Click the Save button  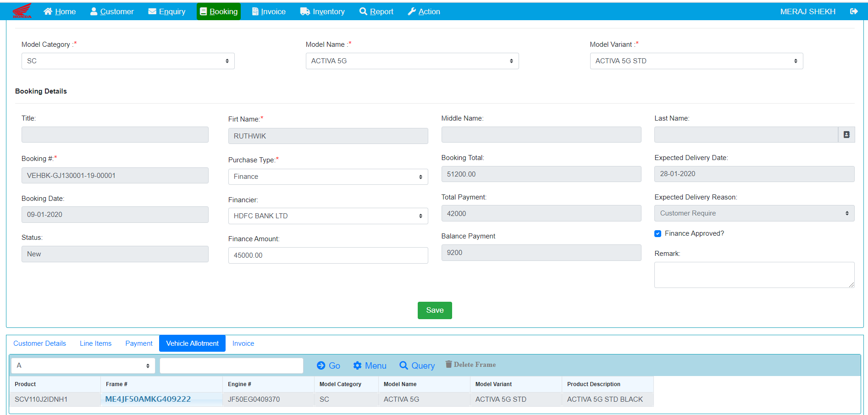click(434, 310)
